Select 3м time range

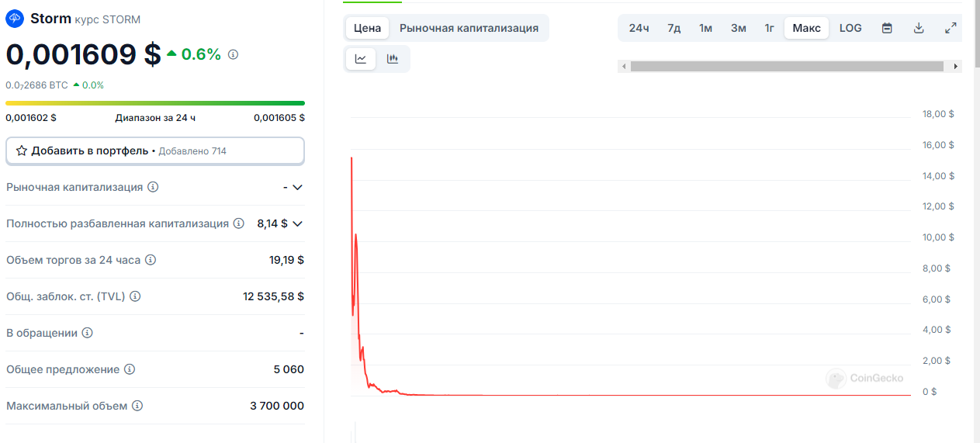pos(739,28)
